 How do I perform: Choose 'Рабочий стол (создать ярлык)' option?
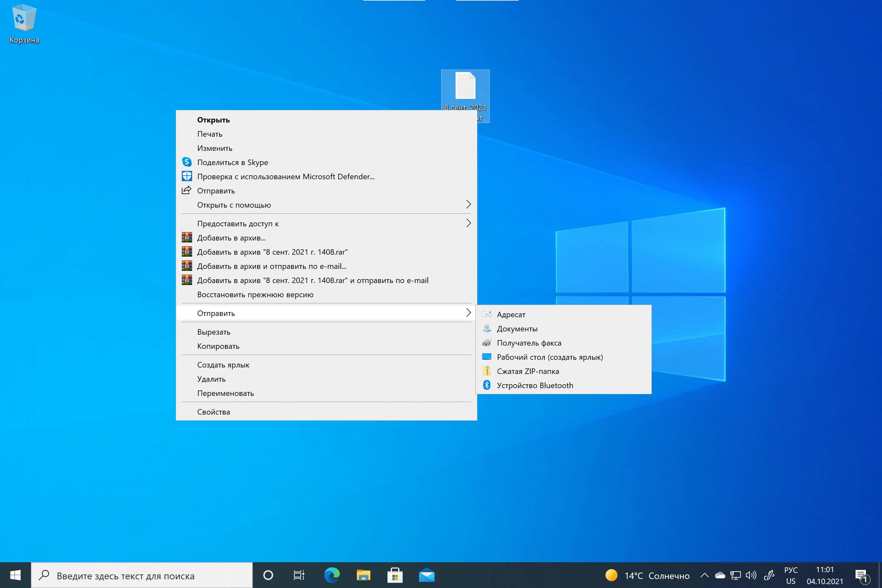pyautogui.click(x=550, y=357)
